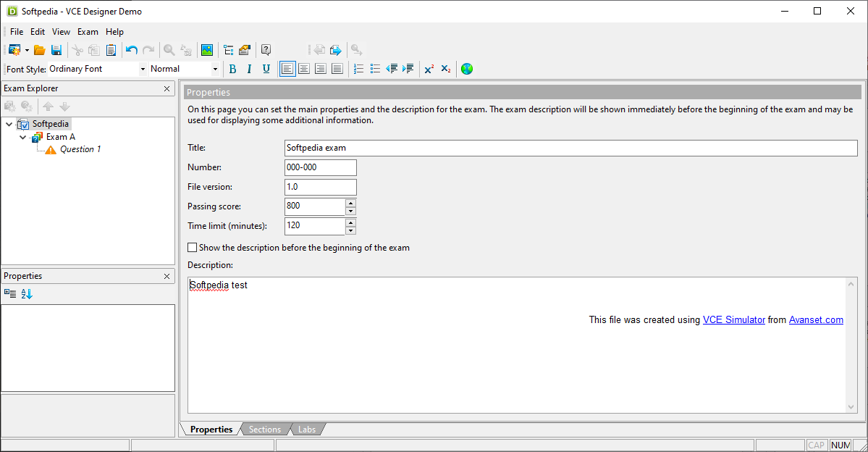This screenshot has width=868, height=452.
Task: Close the left Properties panel
Action: [x=167, y=277]
